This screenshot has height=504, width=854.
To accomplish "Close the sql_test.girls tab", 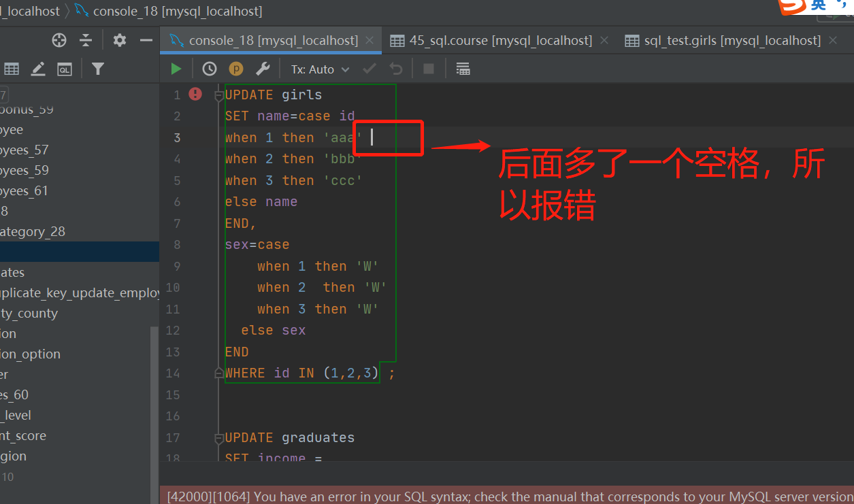I will coord(833,41).
